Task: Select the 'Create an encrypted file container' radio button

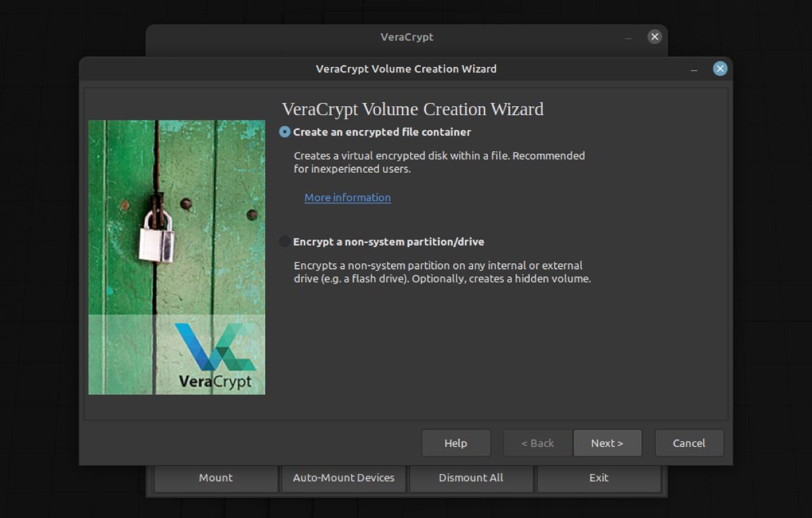Action: 285,132
